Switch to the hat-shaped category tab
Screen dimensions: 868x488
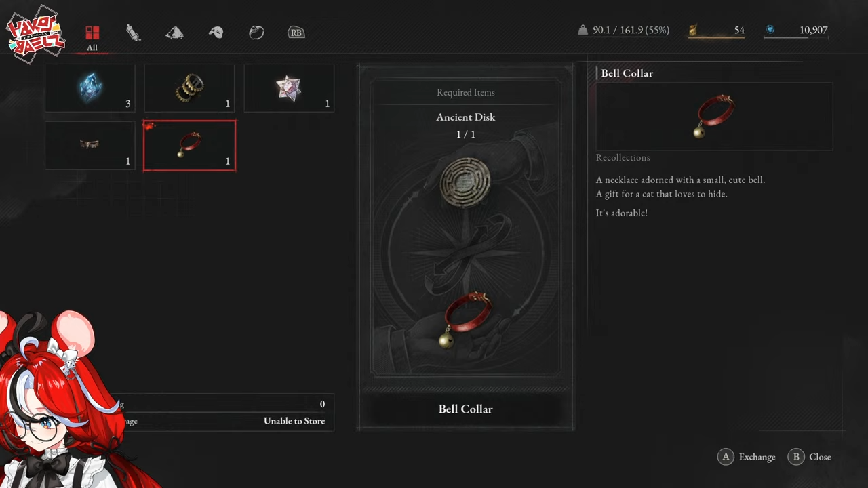[174, 33]
